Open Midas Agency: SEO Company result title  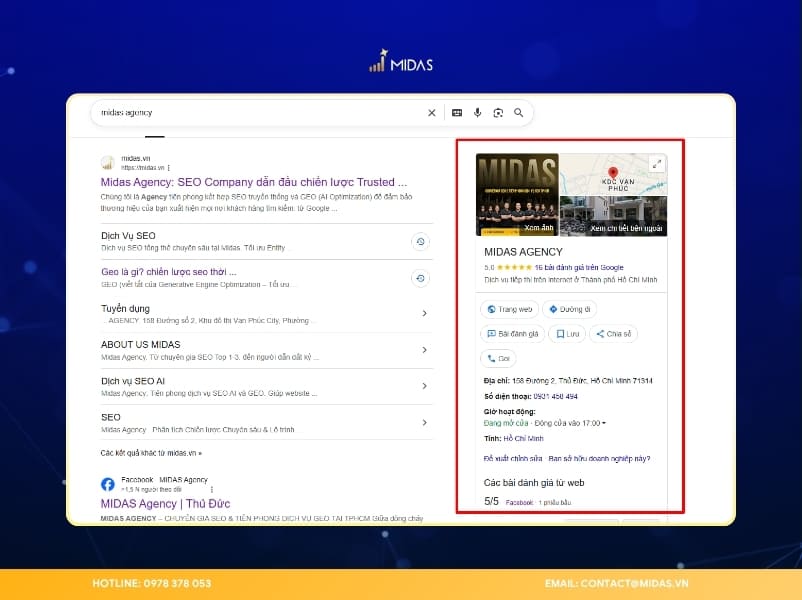tap(254, 182)
